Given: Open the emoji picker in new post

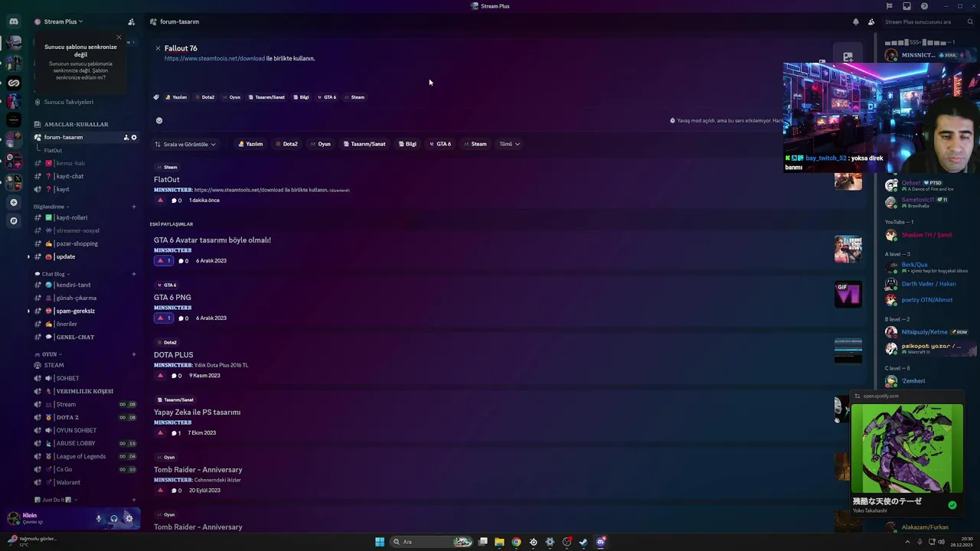Looking at the screenshot, I should point(159,120).
